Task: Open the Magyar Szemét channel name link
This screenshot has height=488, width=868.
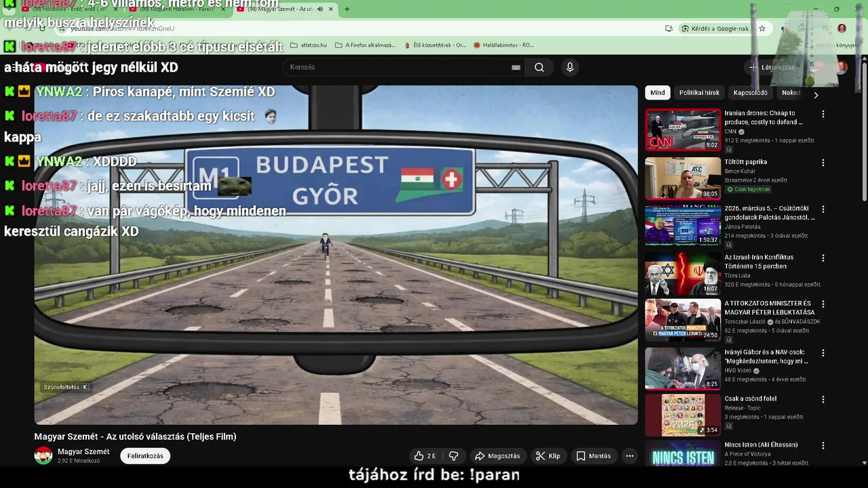Action: coord(83,451)
